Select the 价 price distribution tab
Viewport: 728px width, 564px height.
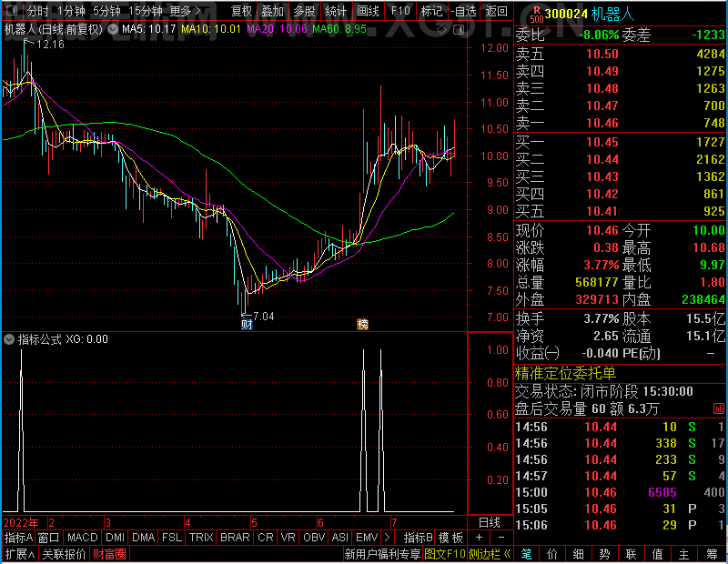coord(552,554)
